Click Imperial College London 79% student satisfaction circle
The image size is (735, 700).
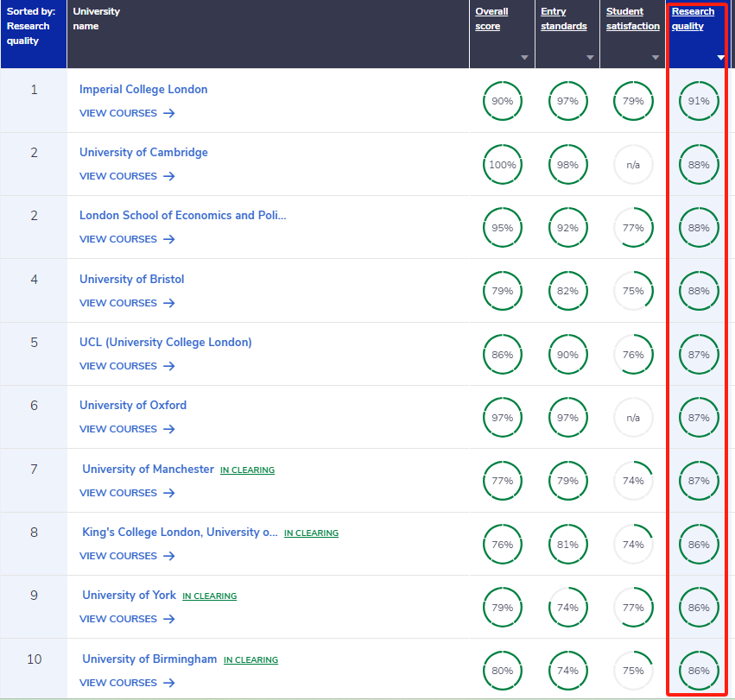[x=633, y=101]
